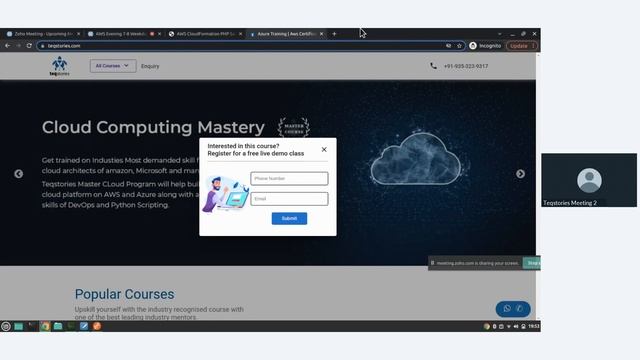
Task: Click the Update button in Chrome toolbar
Action: [522, 46]
